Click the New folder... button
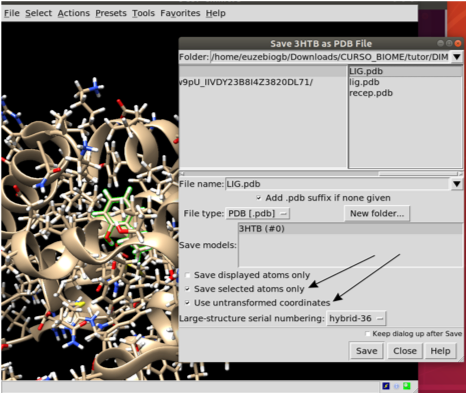Image resolution: width=466 pixels, height=393 pixels. point(377,213)
